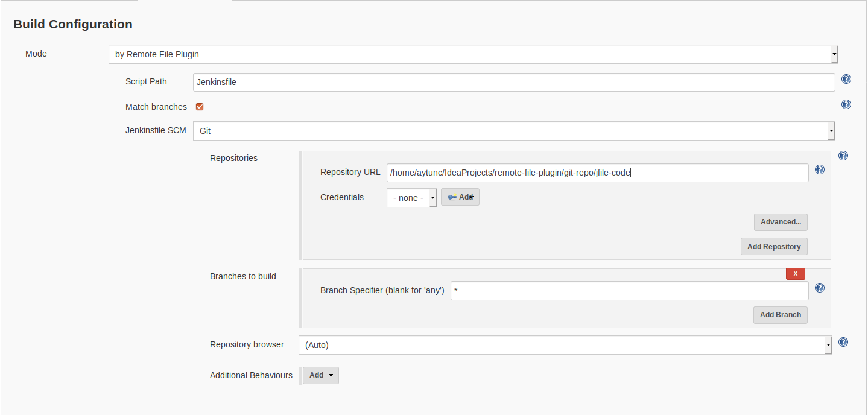The image size is (868, 415).
Task: Click the Credentials label
Action: coord(342,197)
